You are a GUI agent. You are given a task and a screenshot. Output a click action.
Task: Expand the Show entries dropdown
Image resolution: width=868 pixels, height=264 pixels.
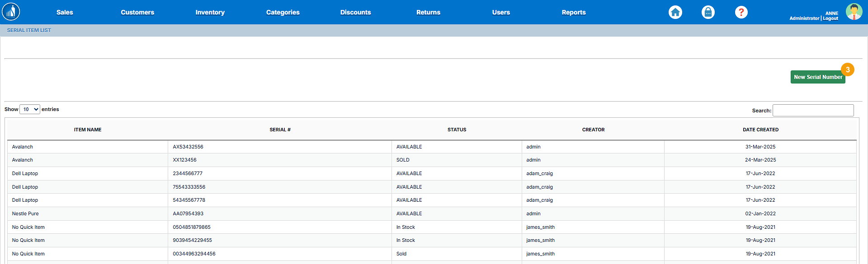30,109
